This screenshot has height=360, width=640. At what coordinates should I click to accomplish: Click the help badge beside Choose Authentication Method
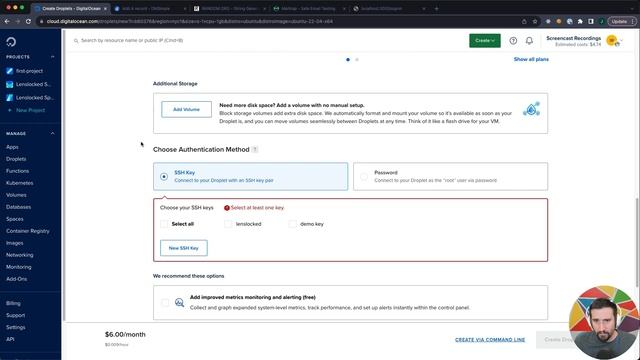pos(255,149)
